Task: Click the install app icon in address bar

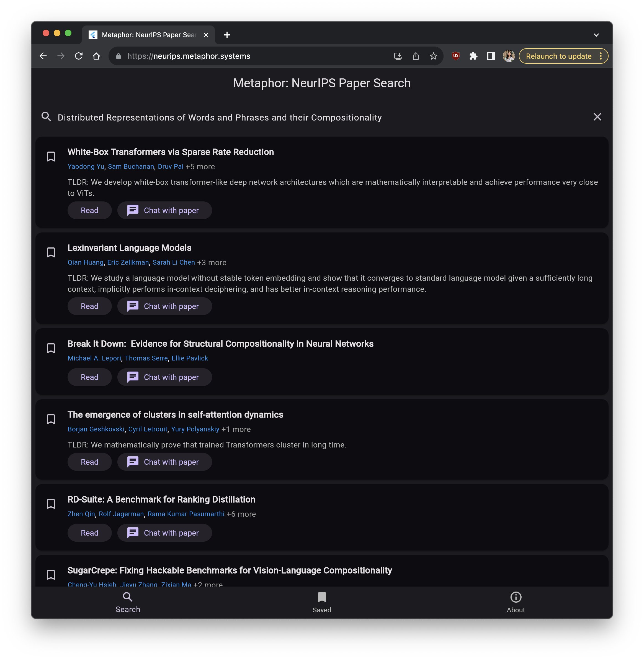Action: tap(398, 56)
